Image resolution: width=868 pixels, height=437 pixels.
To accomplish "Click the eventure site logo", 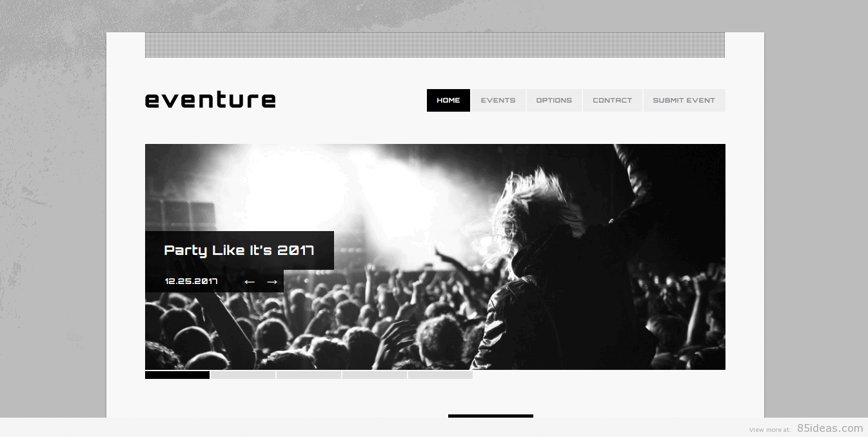I will pos(210,100).
